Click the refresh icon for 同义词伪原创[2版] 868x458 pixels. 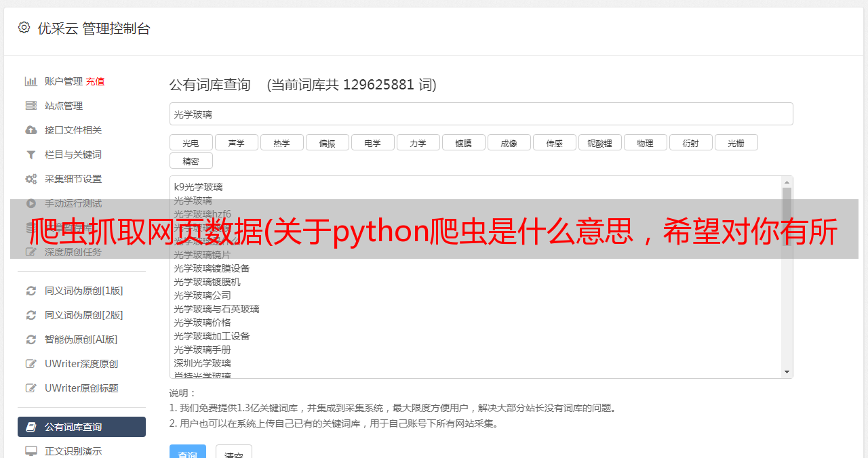(31, 315)
